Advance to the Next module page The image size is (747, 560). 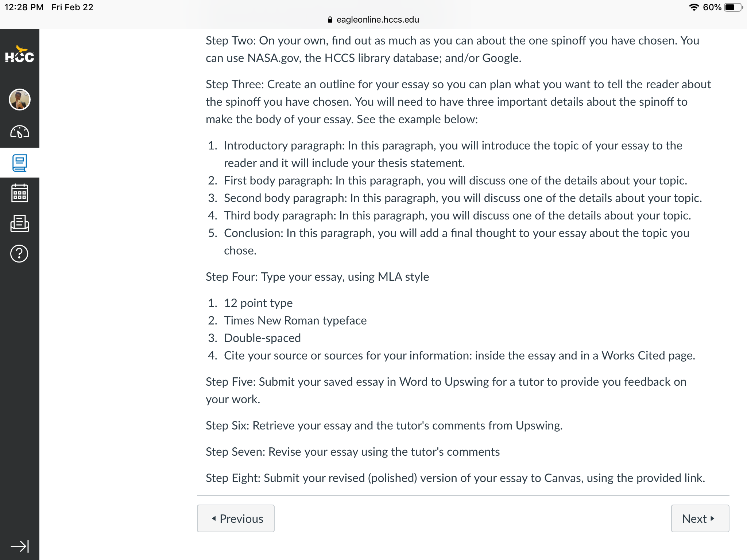[700, 518]
